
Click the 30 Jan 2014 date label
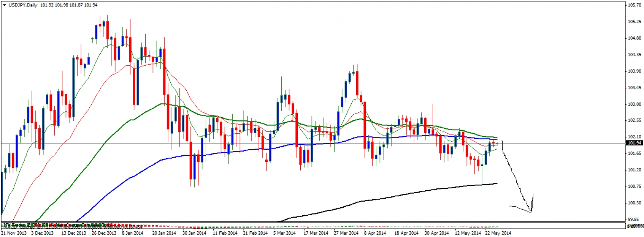[x=194, y=233]
